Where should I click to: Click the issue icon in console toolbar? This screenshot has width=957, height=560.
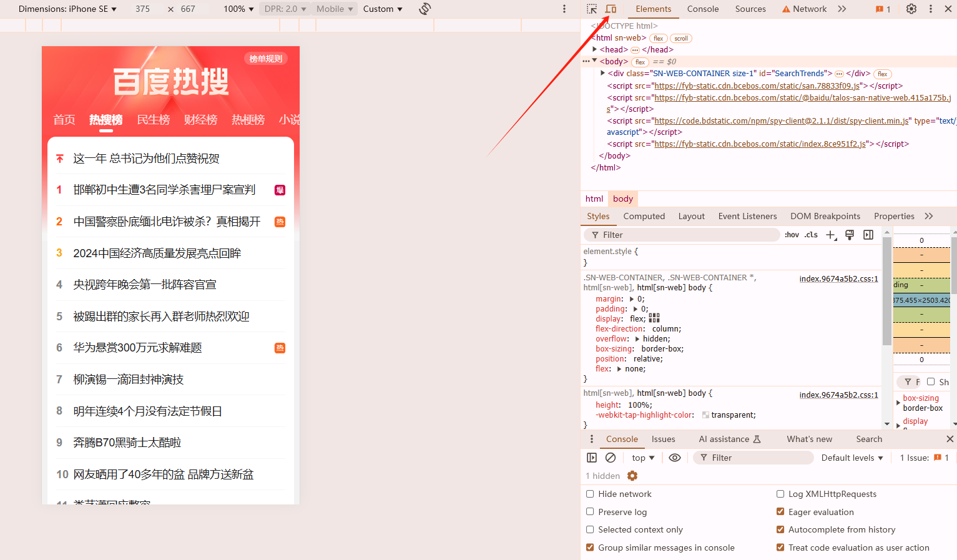(x=938, y=458)
